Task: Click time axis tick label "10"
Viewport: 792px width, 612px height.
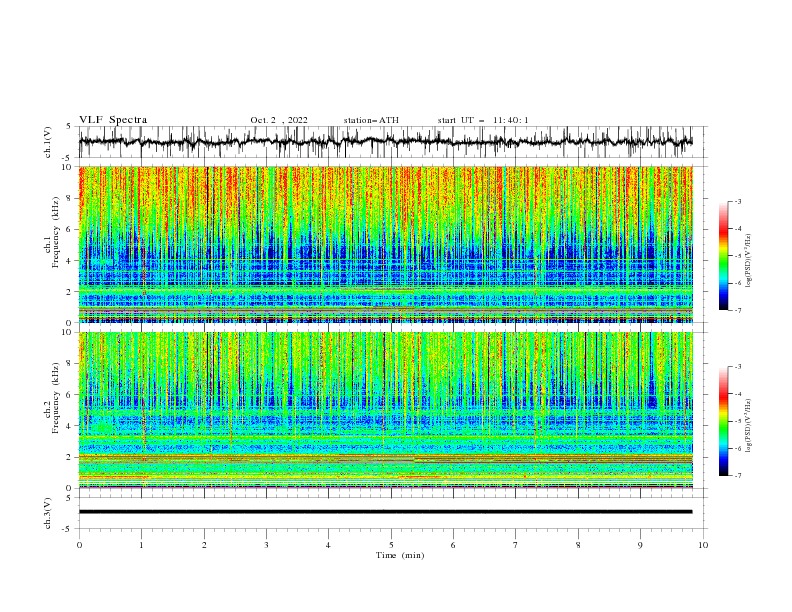Action: pyautogui.click(x=703, y=545)
